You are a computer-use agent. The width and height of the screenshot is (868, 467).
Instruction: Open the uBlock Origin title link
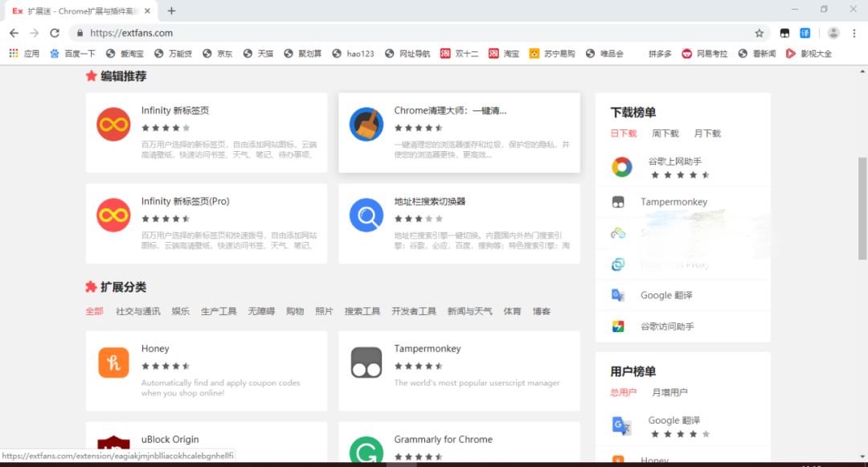[x=170, y=440]
